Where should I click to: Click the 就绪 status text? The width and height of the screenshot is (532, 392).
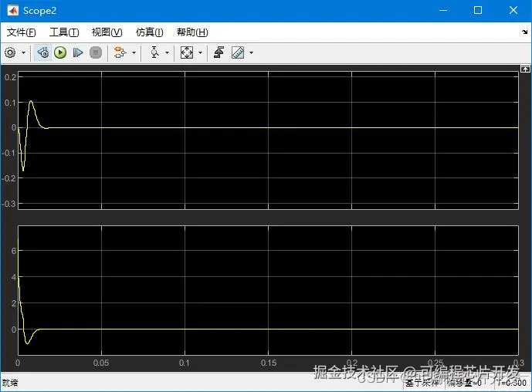10,383
